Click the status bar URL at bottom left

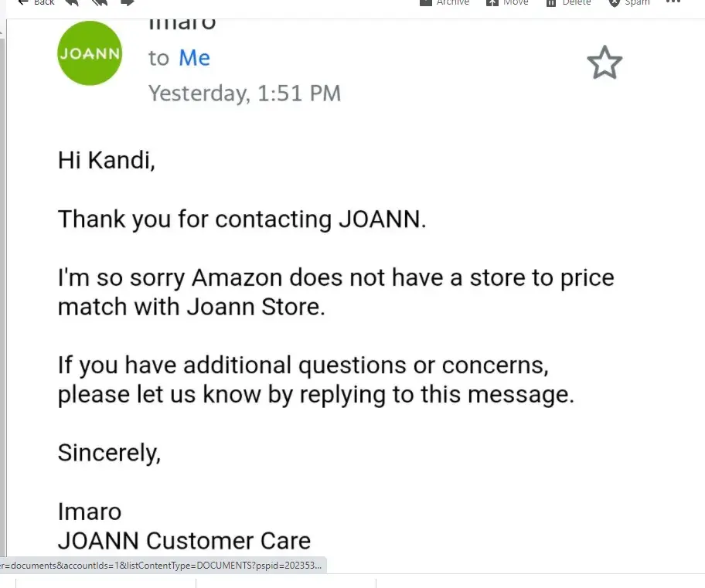162,565
